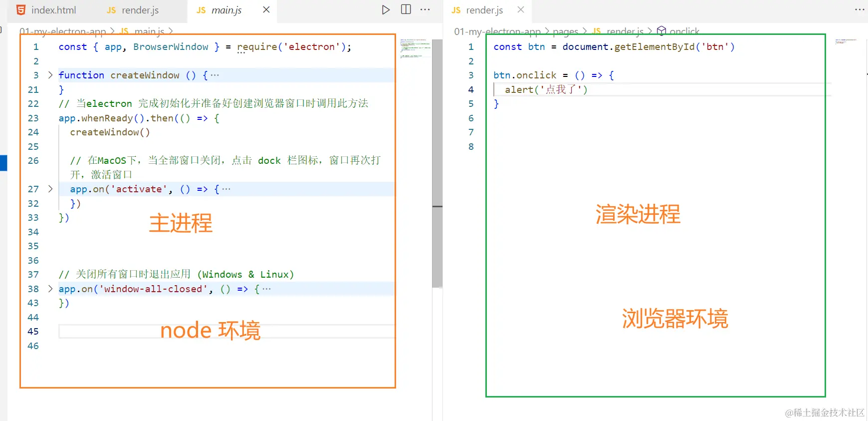The width and height of the screenshot is (868, 421).
Task: Click the Windows & Linux comment on line 37
Action: 177,275
